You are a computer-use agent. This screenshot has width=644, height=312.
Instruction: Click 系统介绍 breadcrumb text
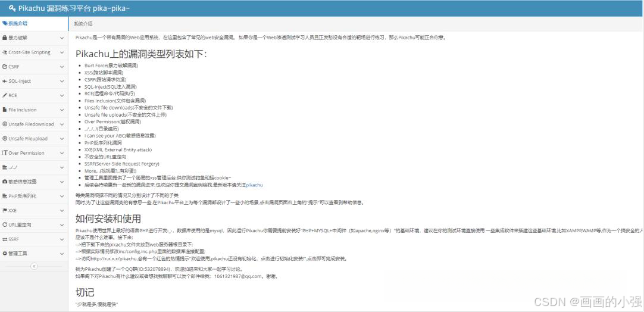(83, 24)
